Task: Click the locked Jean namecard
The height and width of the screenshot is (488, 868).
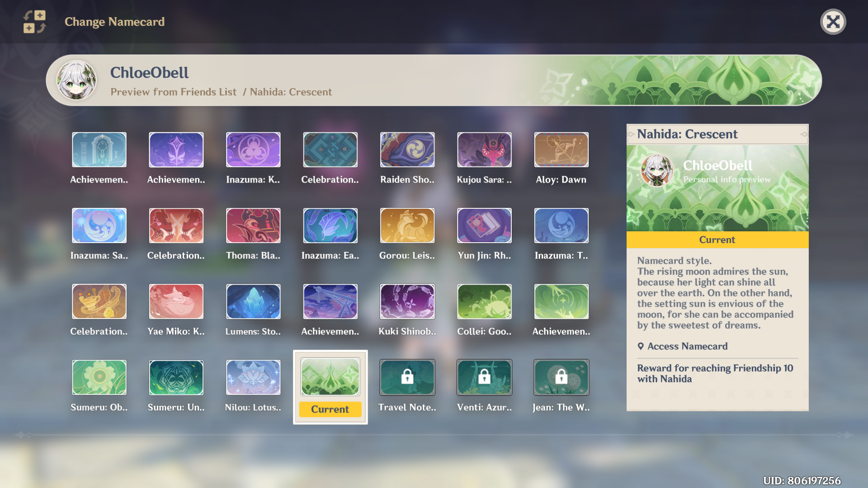Action: (x=561, y=377)
